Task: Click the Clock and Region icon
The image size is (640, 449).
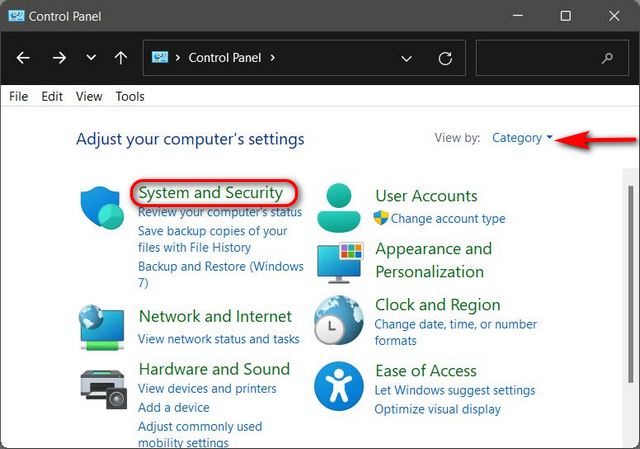Action: 340,320
